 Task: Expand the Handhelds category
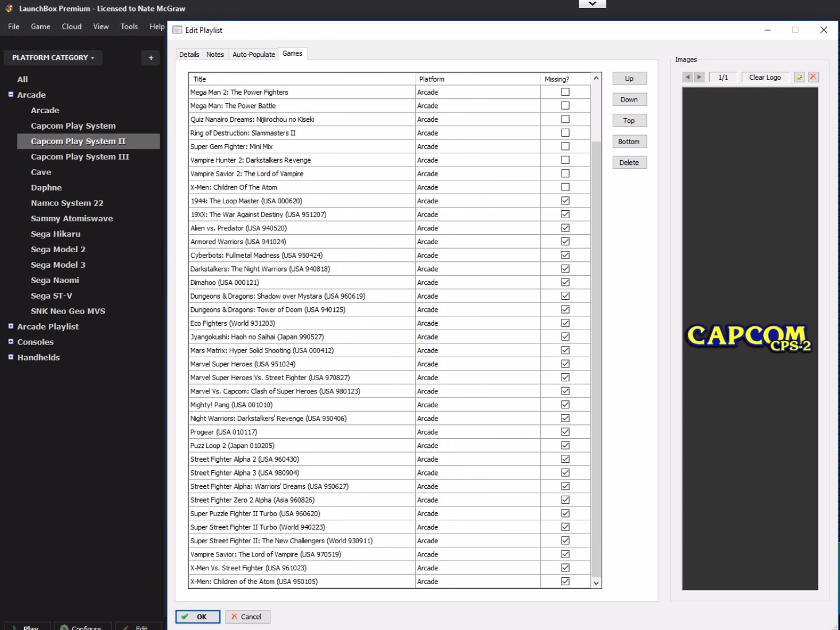10,357
